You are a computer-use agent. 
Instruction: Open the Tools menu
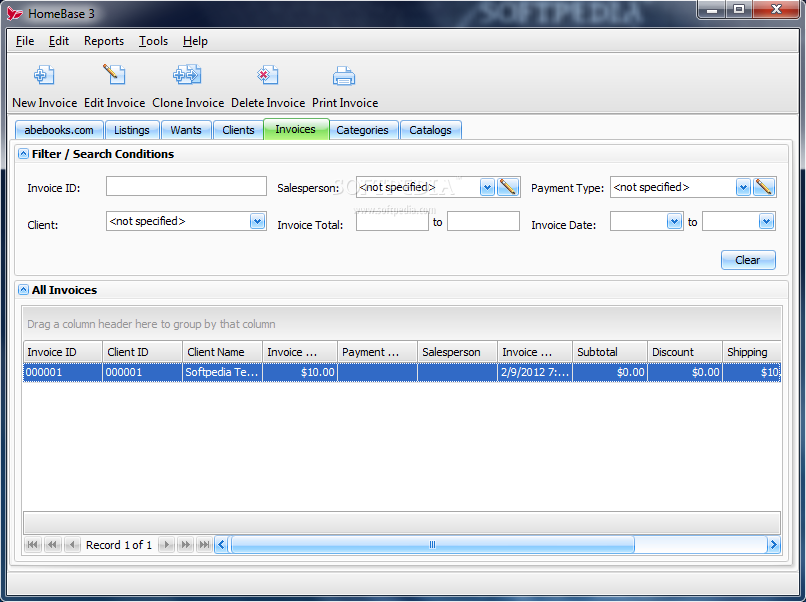[153, 41]
